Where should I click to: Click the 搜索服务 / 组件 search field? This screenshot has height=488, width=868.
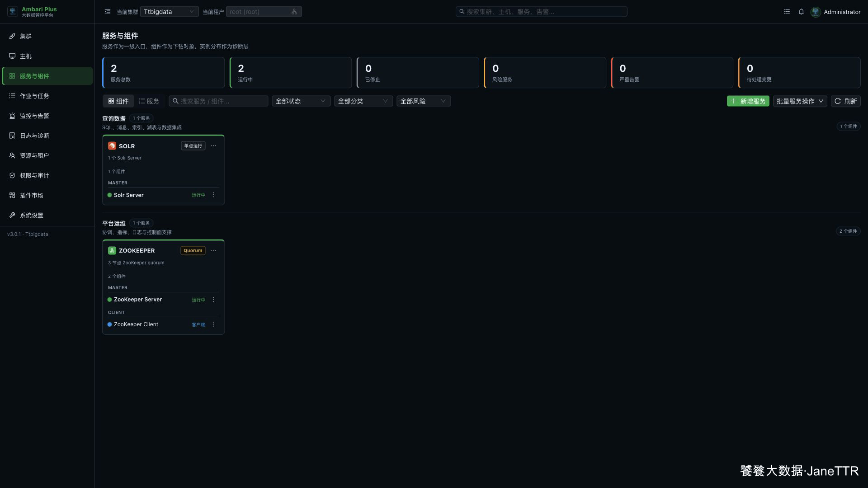click(218, 101)
